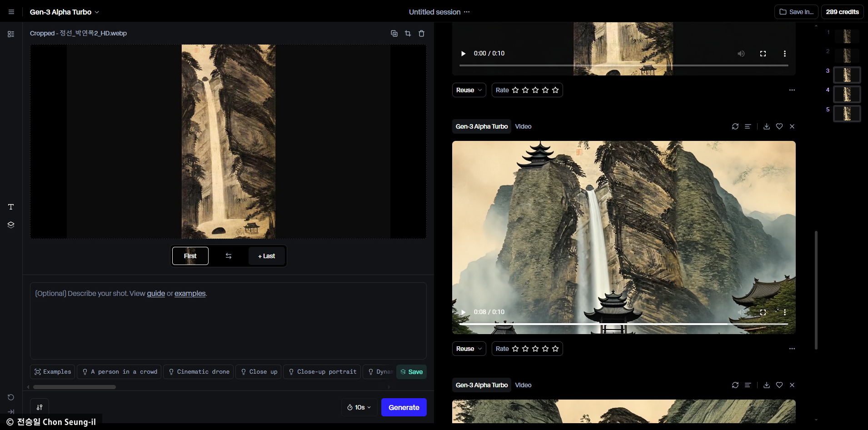Pick the 'Close-up portrait' suggestion
This screenshot has height=430, width=868.
tap(322, 372)
